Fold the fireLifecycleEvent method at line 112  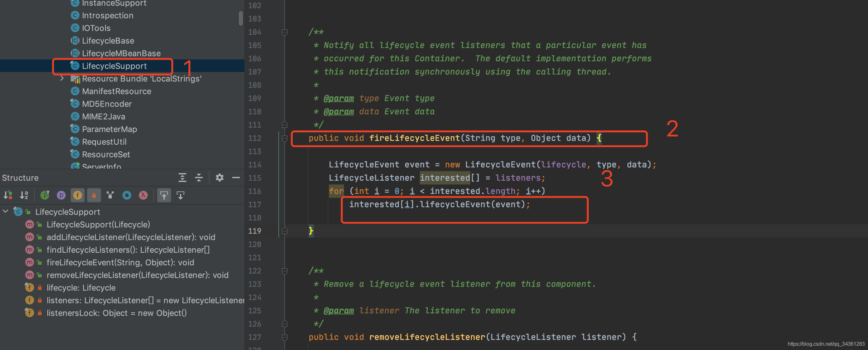[284, 138]
